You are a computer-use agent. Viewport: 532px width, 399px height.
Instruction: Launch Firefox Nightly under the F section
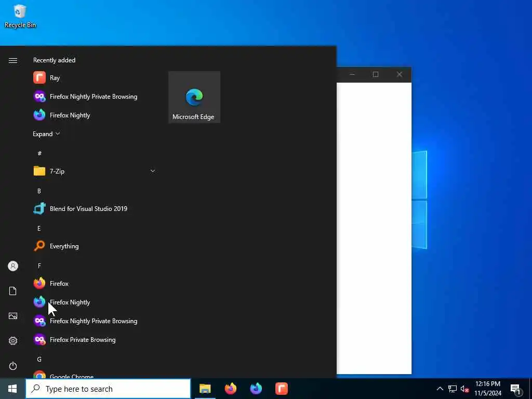(95, 302)
